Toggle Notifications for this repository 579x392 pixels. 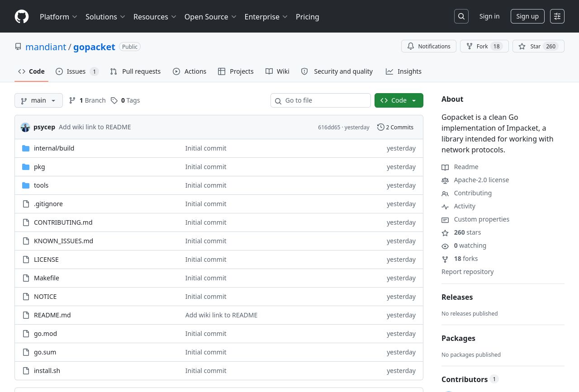(428, 47)
